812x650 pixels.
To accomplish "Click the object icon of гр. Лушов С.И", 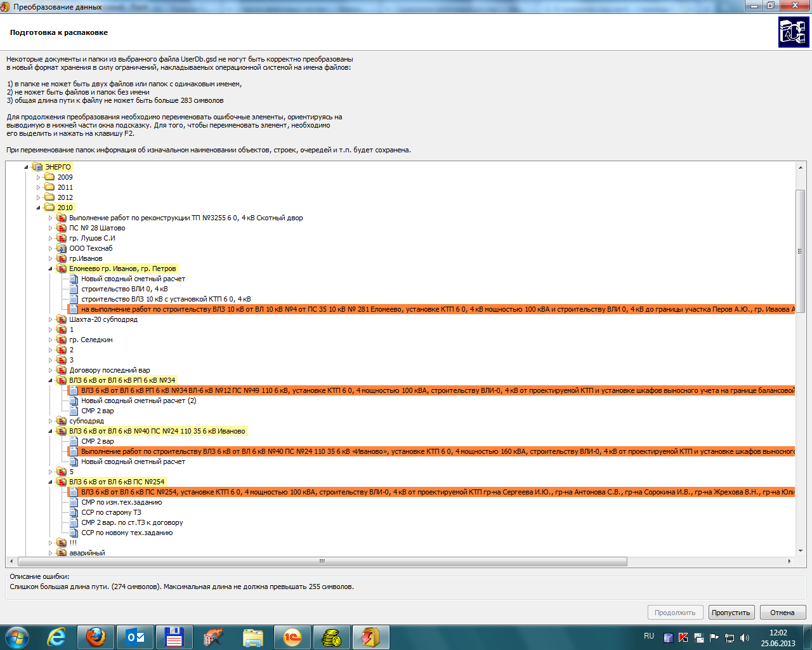I will (62, 238).
